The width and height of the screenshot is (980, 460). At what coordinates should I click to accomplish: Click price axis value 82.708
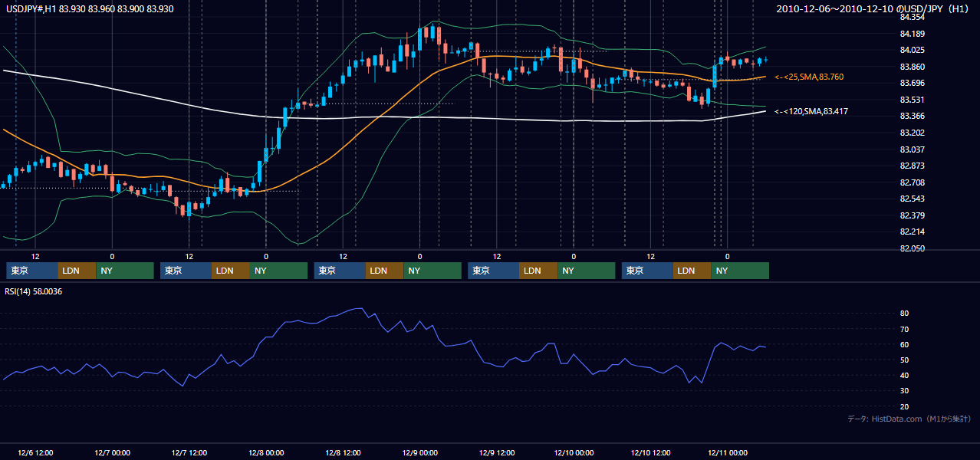(912, 182)
